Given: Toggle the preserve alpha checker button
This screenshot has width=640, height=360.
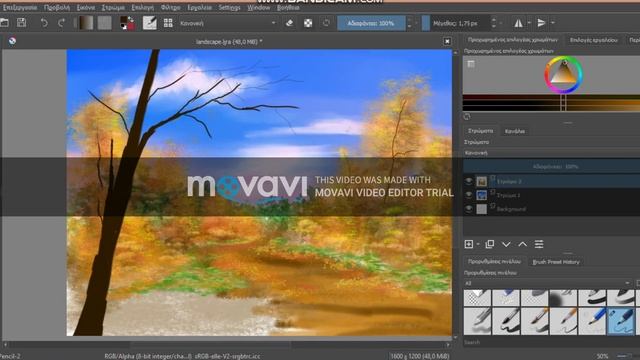Looking at the screenshot, I should coord(308,23).
